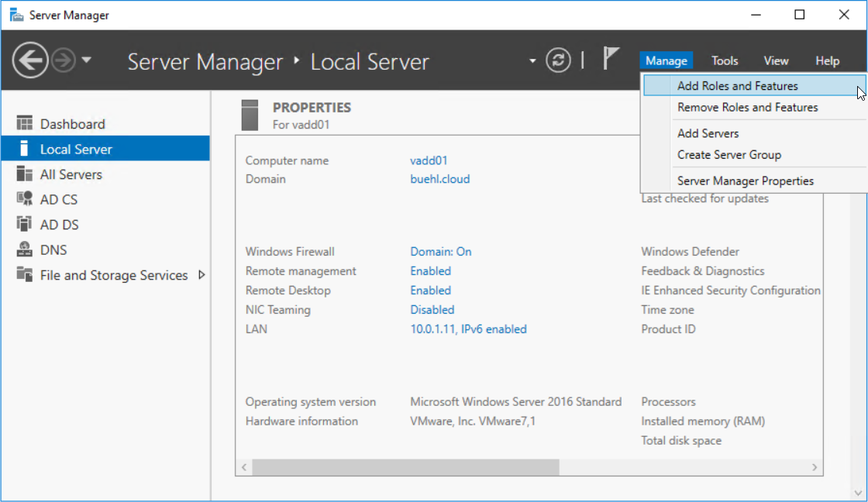The image size is (868, 502).
Task: Select File and Storage Services label
Action: (113, 275)
